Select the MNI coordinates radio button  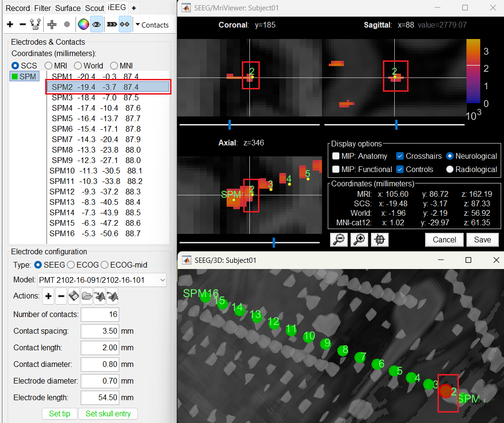tap(114, 66)
